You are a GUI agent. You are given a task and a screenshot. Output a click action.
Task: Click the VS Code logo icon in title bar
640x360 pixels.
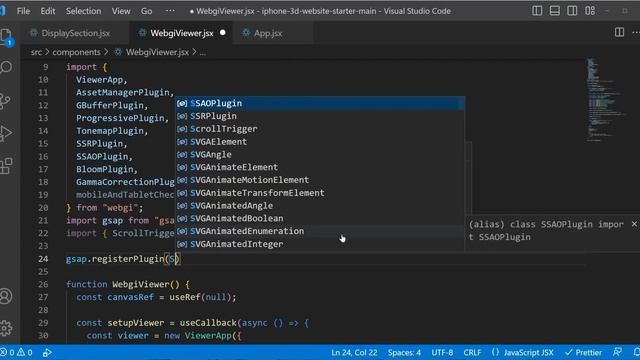click(3, 11)
